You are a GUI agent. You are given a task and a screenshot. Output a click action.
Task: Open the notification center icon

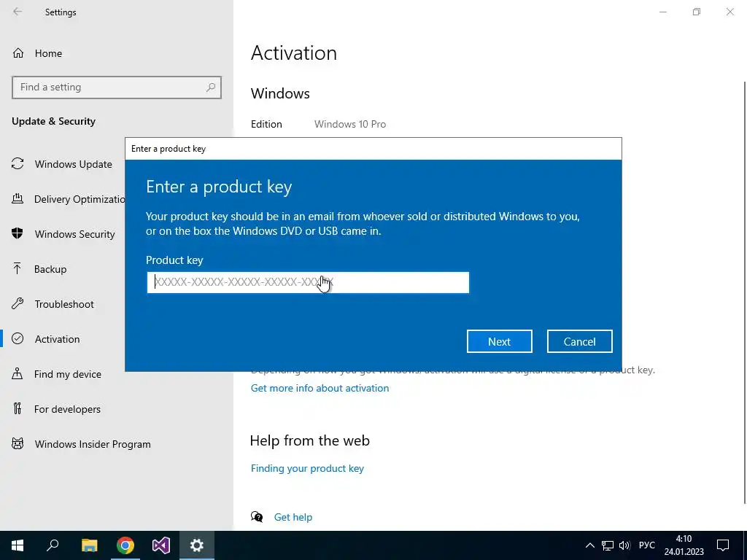(723, 545)
